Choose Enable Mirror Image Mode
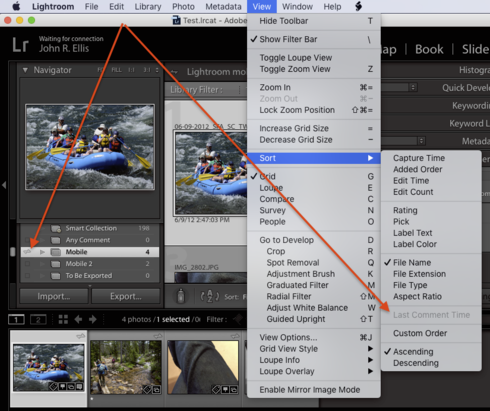Image resolution: width=490 pixels, height=411 pixels. [314, 390]
